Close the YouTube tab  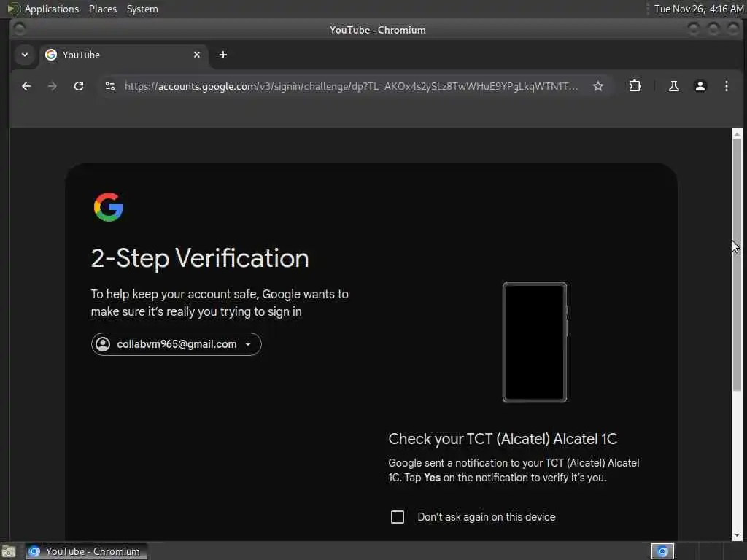click(197, 55)
